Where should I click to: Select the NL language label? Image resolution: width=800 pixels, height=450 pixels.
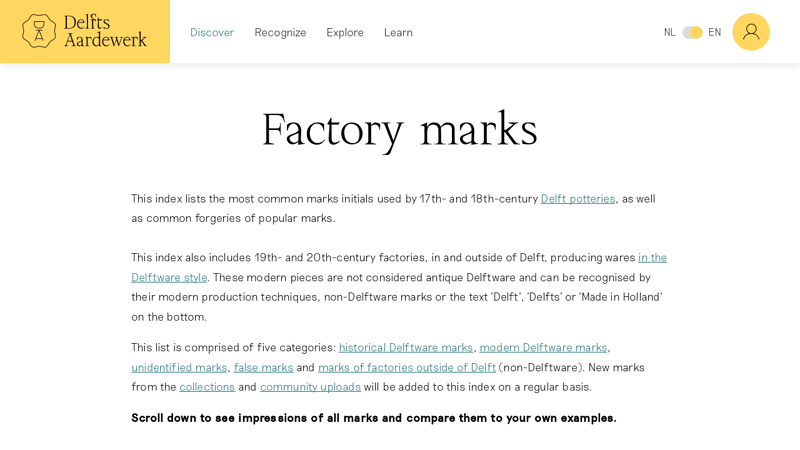669,33
